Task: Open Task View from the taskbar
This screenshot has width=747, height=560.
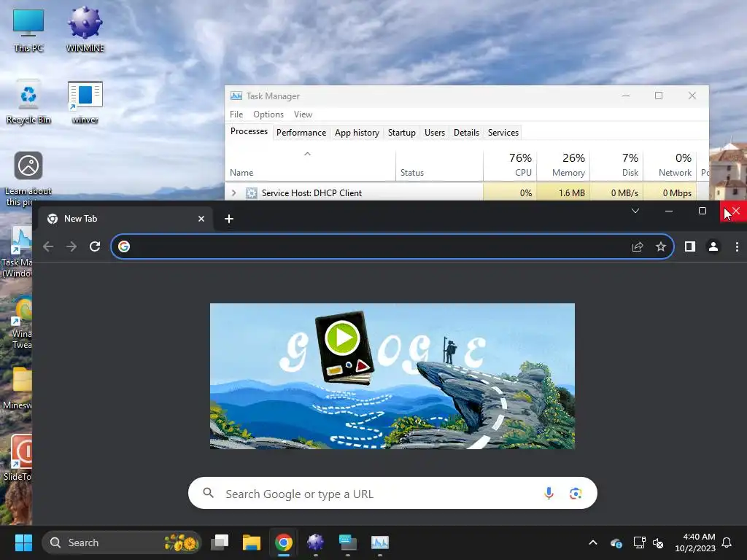Action: point(220,542)
